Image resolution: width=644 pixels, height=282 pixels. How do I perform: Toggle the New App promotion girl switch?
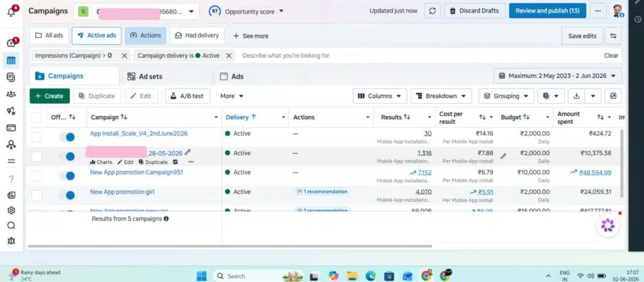pos(67,195)
